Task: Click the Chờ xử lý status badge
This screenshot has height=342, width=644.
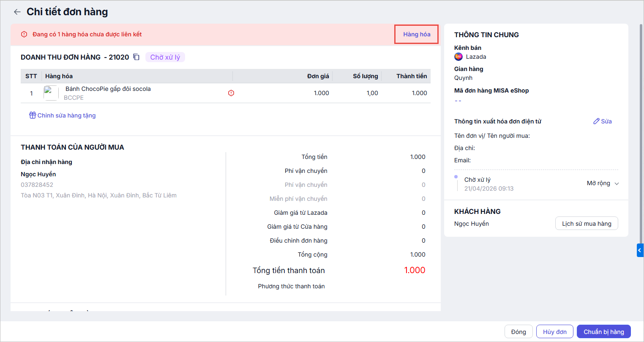Action: pos(165,57)
